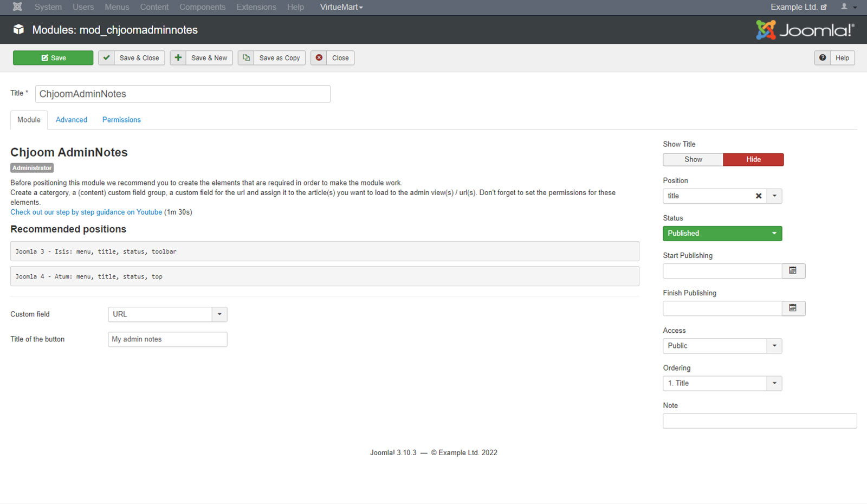The width and height of the screenshot is (867, 504).
Task: Click the Save as Copy duplicate icon
Action: (246, 58)
